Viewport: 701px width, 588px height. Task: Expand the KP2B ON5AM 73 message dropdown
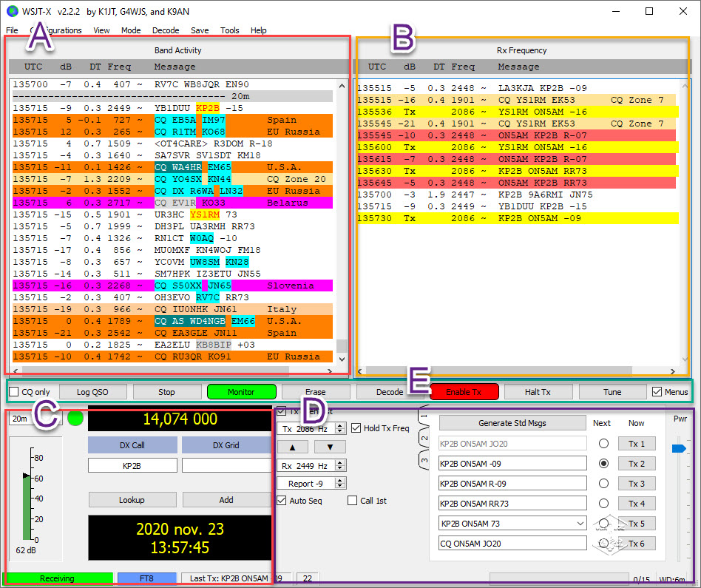coord(580,523)
